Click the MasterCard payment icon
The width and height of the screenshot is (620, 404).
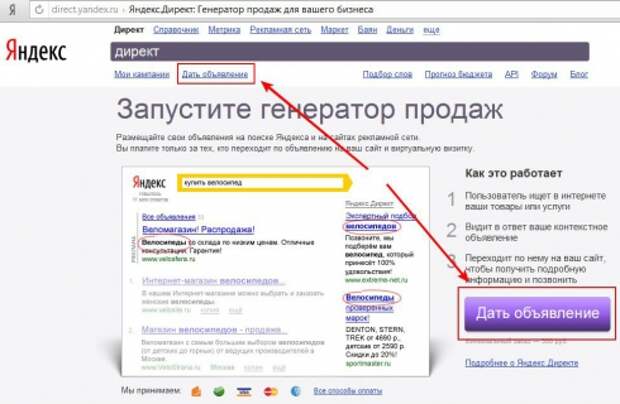[x=270, y=391]
